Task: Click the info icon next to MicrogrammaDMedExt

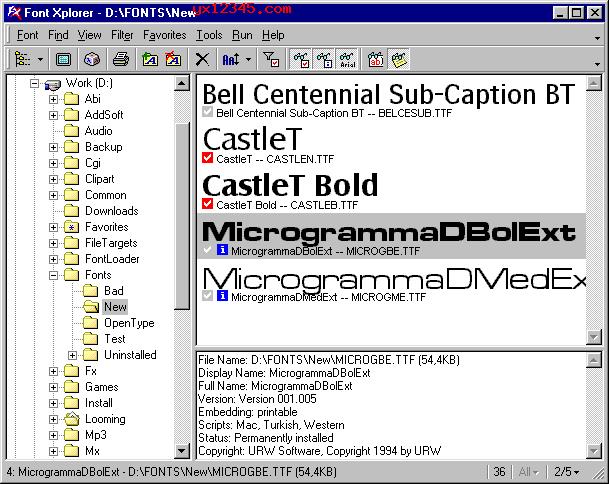Action: (x=222, y=296)
